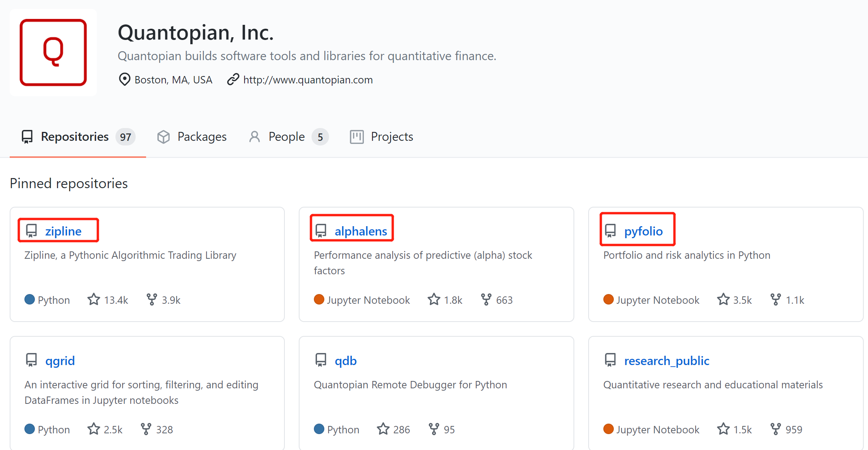Image resolution: width=868 pixels, height=450 pixels.
Task: Click the qdb fork icon
Action: (x=434, y=429)
